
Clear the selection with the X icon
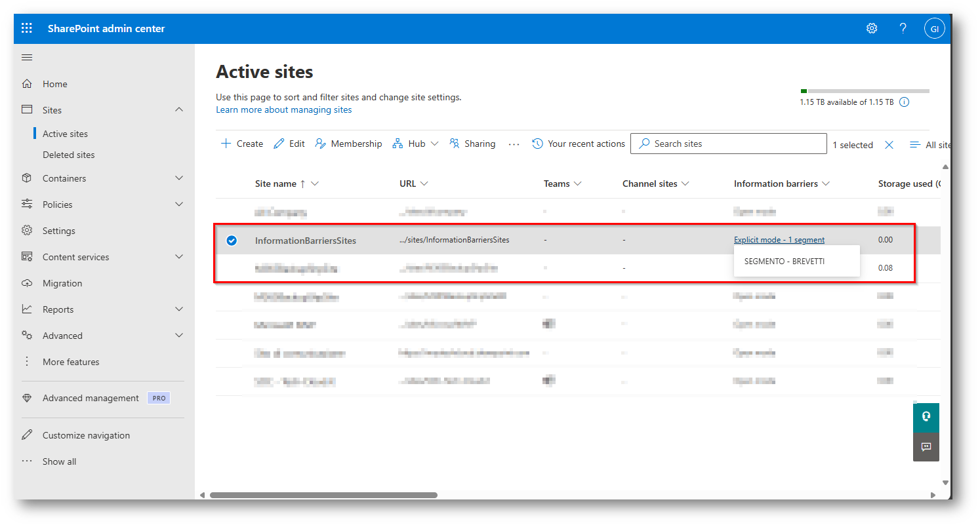889,145
